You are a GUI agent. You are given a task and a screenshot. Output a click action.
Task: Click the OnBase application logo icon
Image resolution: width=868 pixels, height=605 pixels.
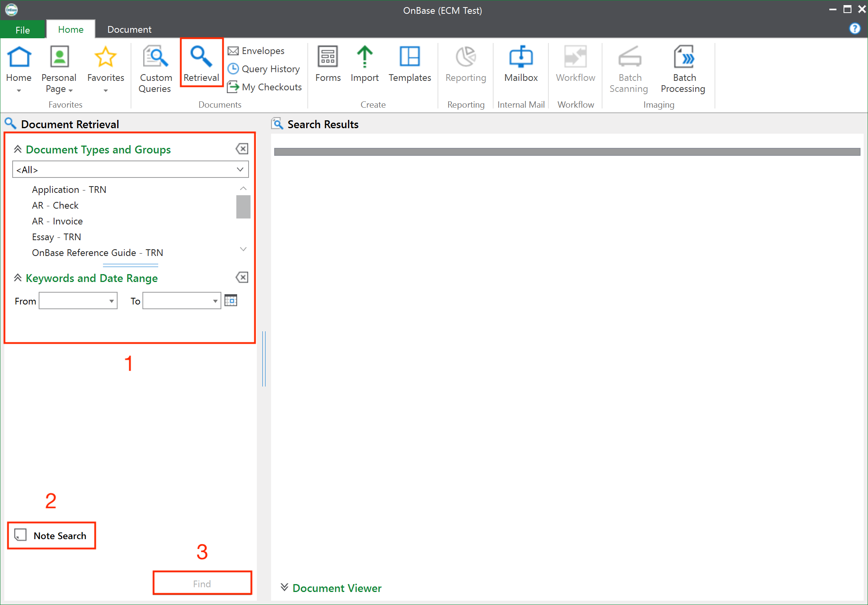coord(11,9)
